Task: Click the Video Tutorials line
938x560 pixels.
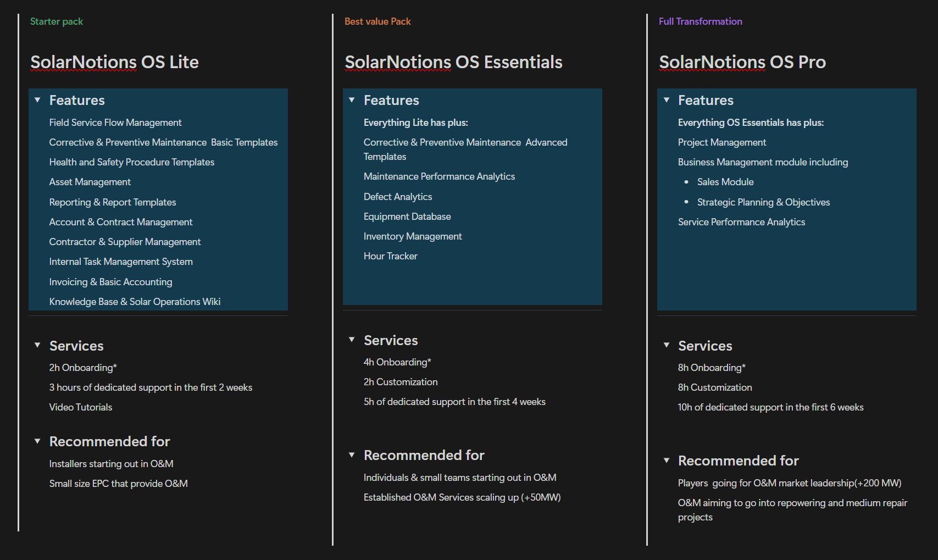Action: (81, 407)
